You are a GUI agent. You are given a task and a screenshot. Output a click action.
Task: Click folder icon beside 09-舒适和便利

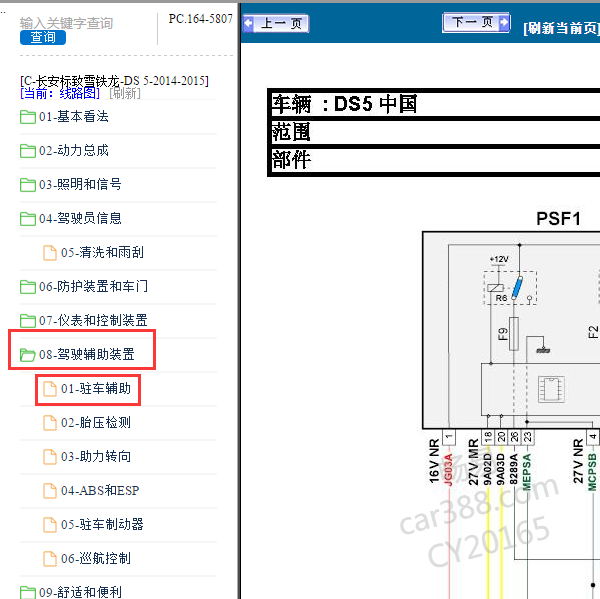pyautogui.click(x=28, y=592)
